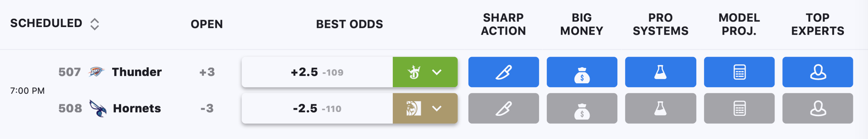Open the Hornets team link

(137, 108)
